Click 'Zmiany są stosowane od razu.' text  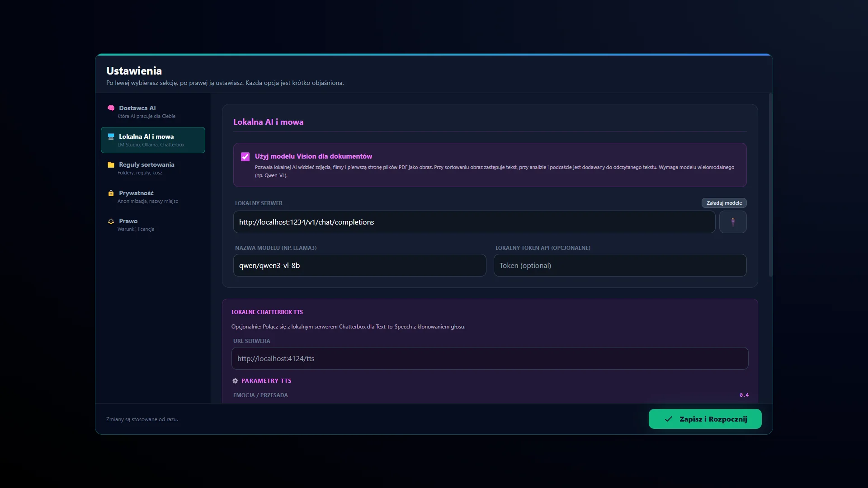tap(142, 419)
